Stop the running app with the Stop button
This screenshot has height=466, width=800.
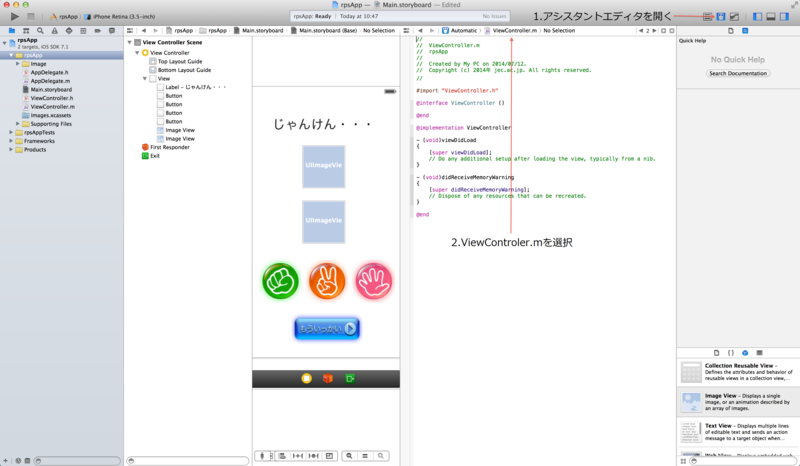(x=31, y=17)
